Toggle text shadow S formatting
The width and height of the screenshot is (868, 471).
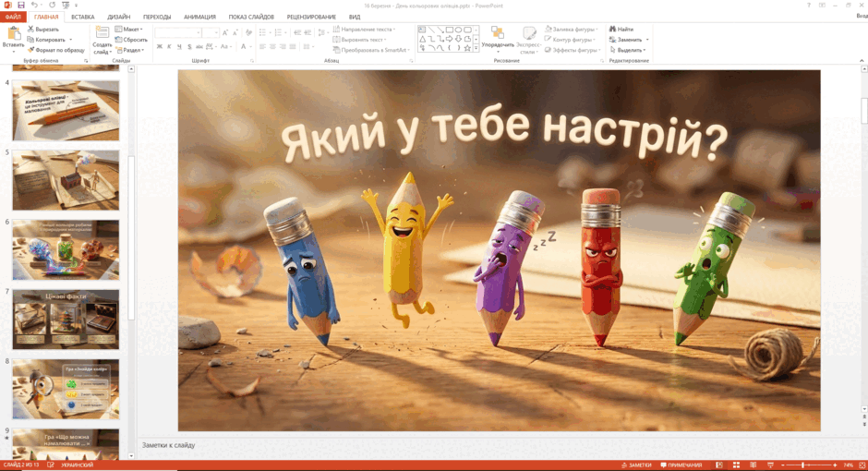point(189,47)
